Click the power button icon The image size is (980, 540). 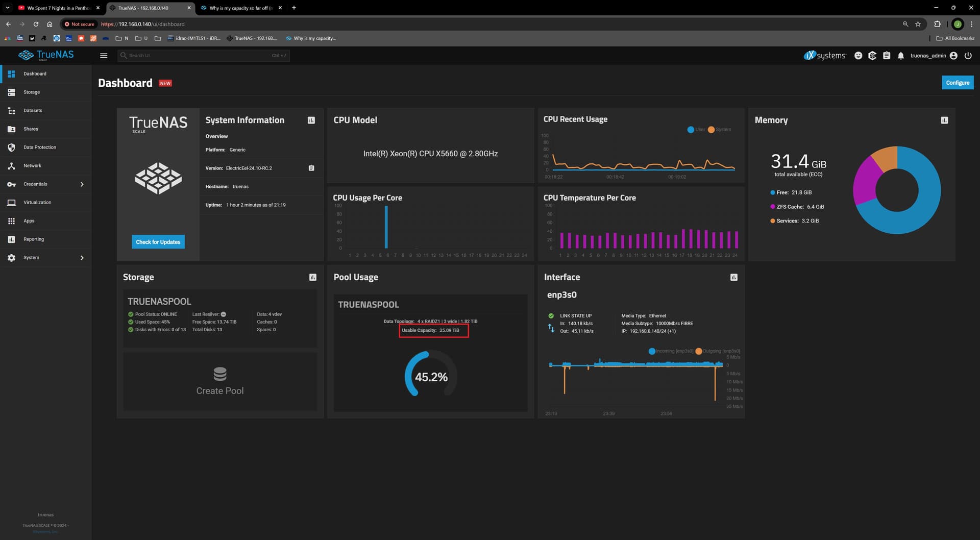pyautogui.click(x=968, y=56)
